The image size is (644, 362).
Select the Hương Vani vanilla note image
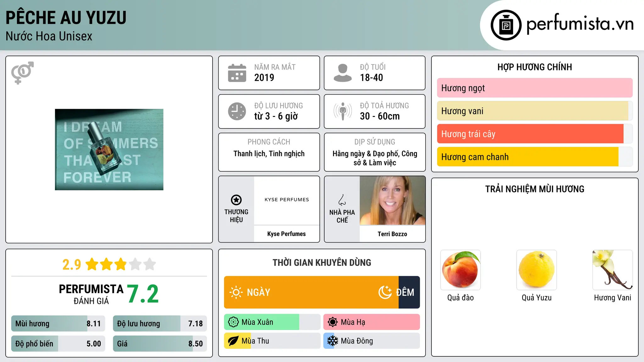click(613, 270)
